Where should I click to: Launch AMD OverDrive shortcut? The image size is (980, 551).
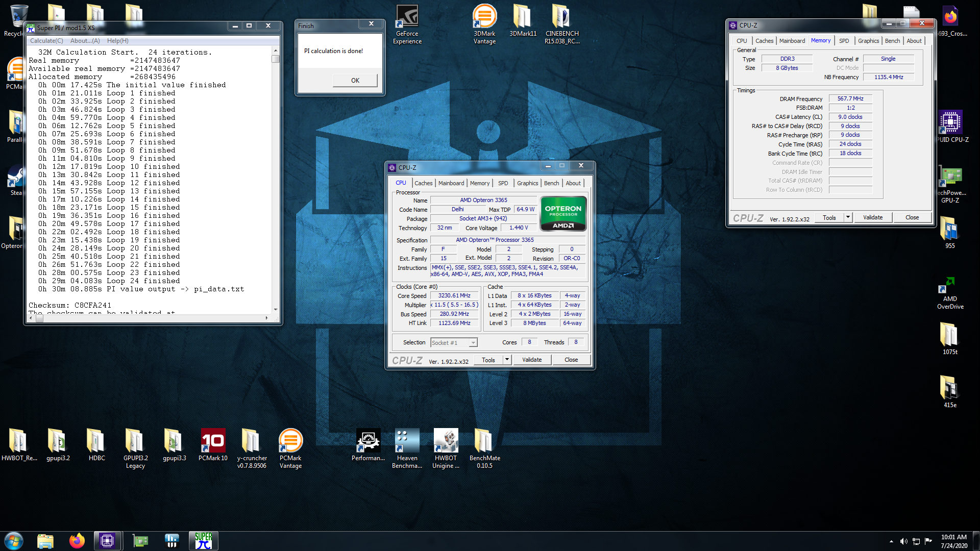click(x=950, y=293)
